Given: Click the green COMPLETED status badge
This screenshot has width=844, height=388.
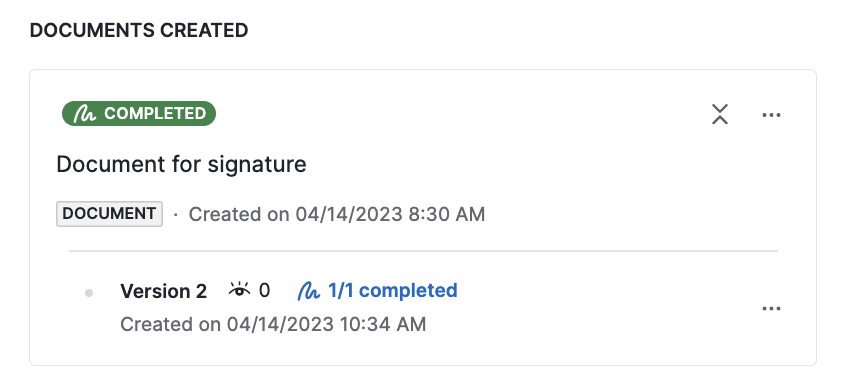Looking at the screenshot, I should [x=139, y=114].
